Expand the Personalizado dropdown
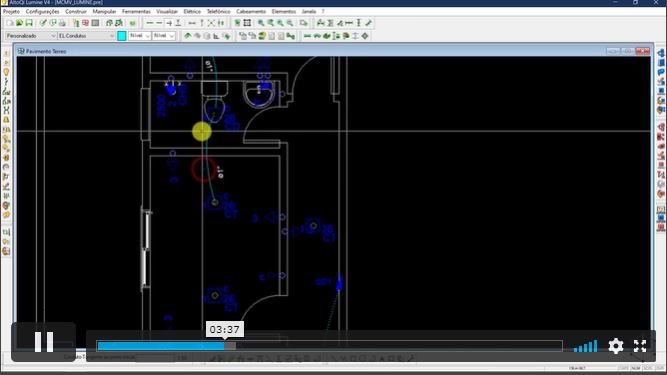This screenshot has height=375, width=667. pos(31,36)
